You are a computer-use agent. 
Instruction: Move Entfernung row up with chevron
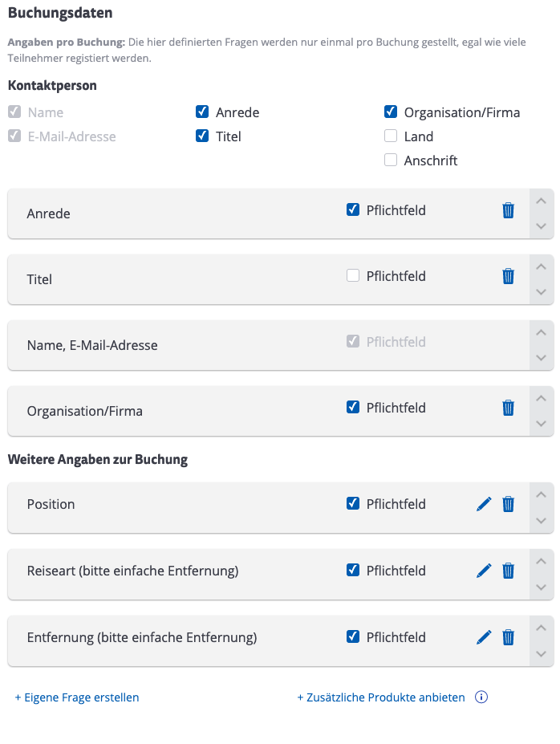(541, 628)
